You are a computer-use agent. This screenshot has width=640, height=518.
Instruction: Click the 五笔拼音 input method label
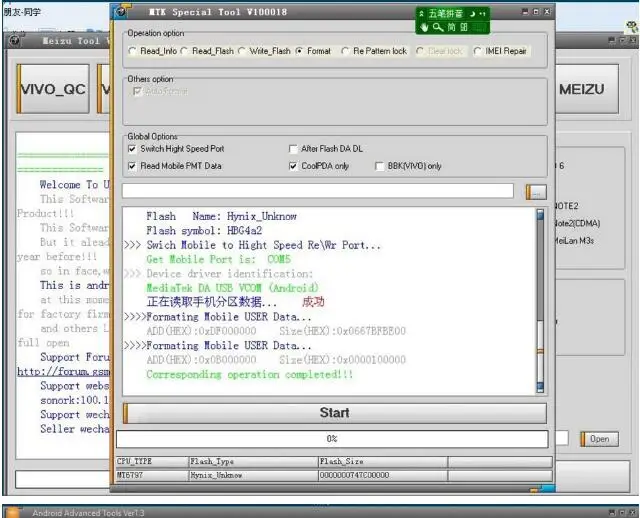[x=446, y=13]
